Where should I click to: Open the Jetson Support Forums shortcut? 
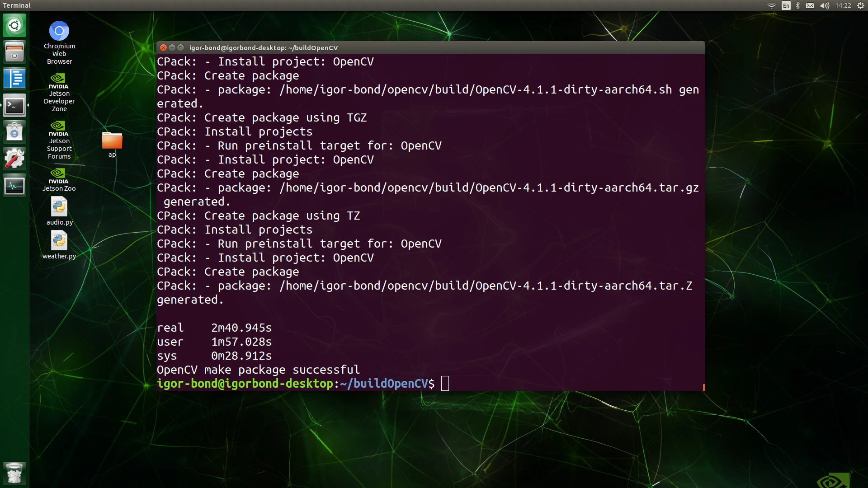(x=59, y=128)
